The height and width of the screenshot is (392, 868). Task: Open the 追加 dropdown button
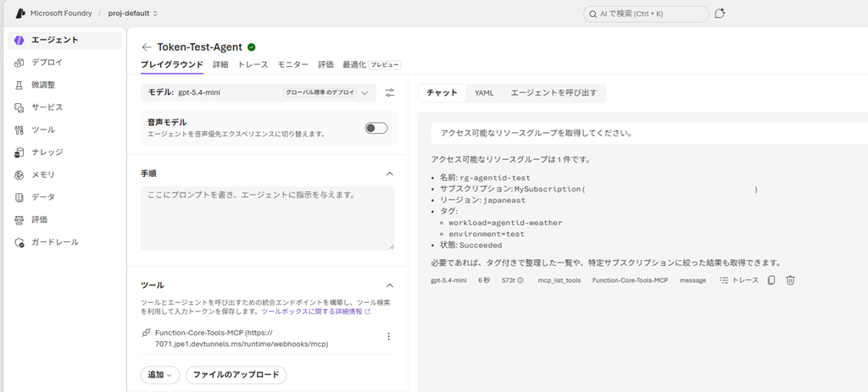point(159,375)
